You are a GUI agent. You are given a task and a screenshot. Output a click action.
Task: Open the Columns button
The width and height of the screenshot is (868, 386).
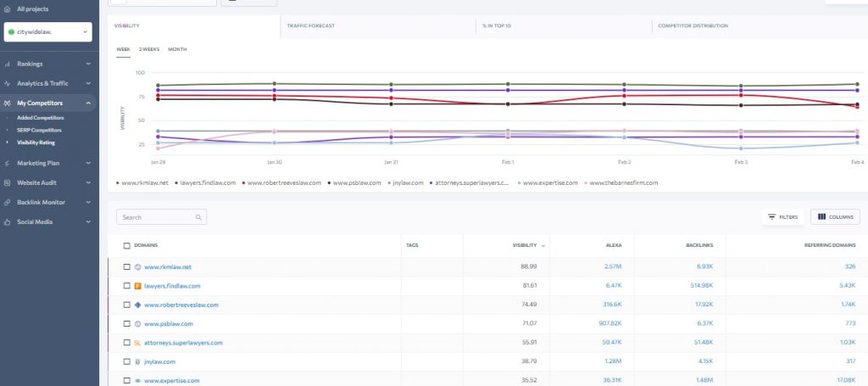pyautogui.click(x=835, y=217)
